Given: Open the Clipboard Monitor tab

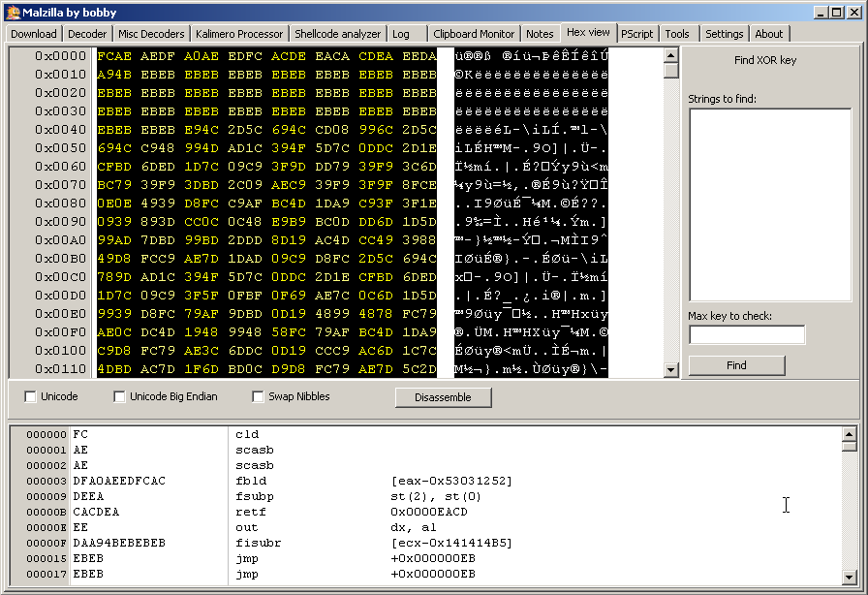Looking at the screenshot, I should click(475, 34).
